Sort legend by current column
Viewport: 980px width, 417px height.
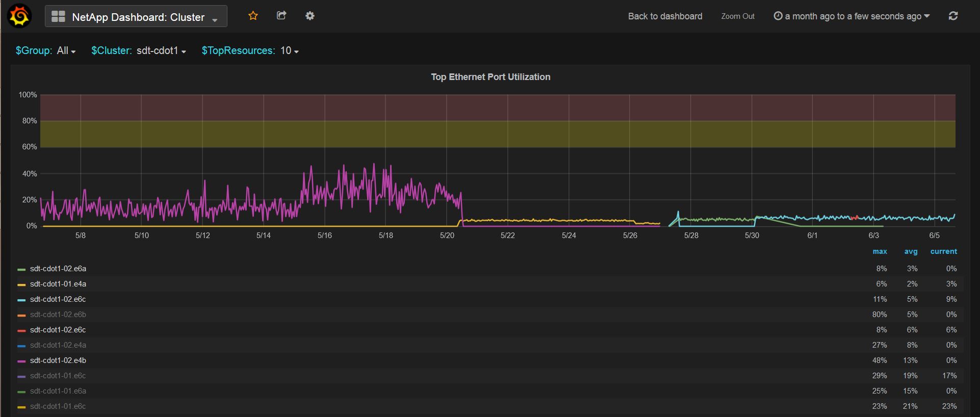[943, 251]
